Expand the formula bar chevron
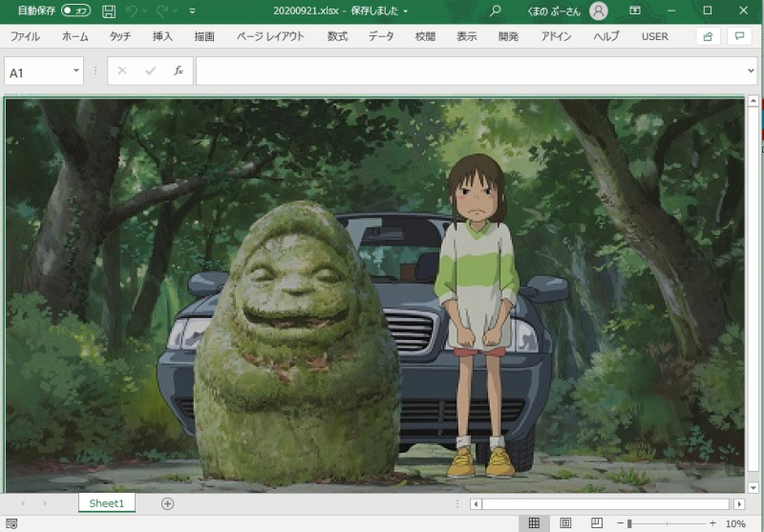The height and width of the screenshot is (532, 764). tap(751, 71)
